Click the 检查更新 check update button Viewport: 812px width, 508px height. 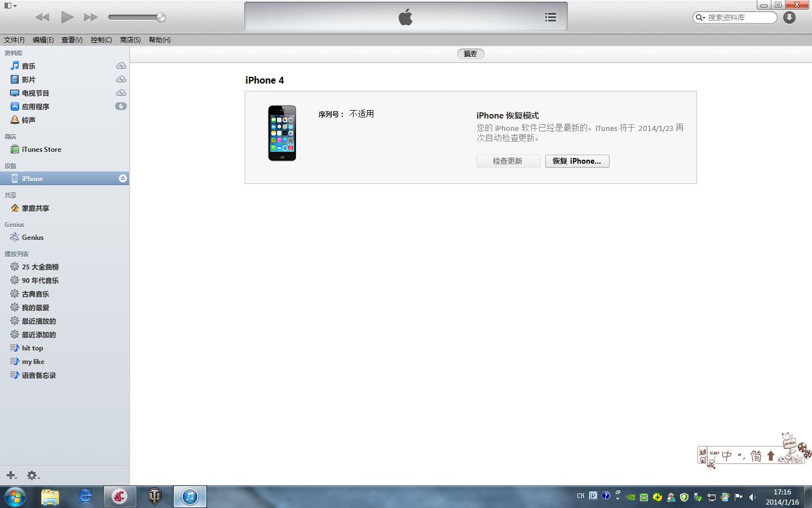(x=508, y=161)
